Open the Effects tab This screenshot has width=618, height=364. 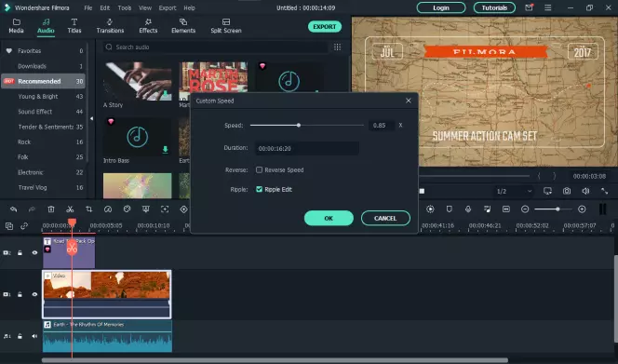click(x=148, y=26)
